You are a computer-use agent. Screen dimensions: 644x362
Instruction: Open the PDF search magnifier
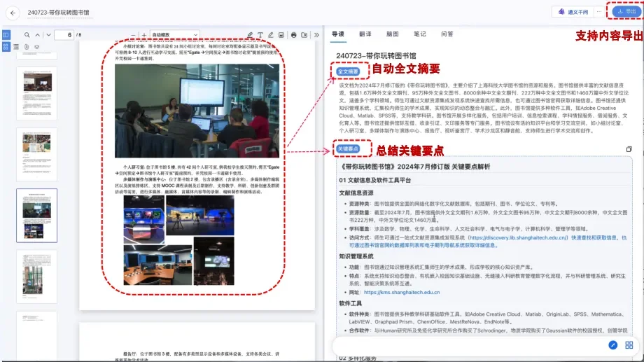pos(27,34)
